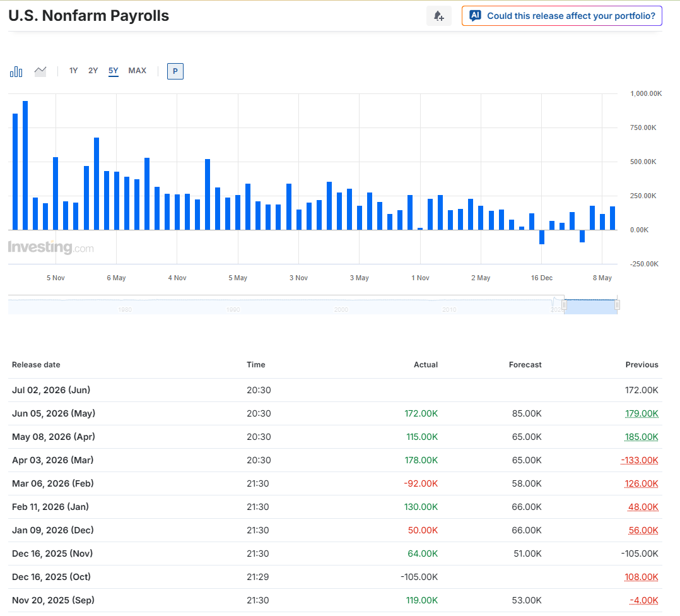Click the negative bar near 16 Dec
The width and height of the screenshot is (680, 616).
tap(542, 237)
